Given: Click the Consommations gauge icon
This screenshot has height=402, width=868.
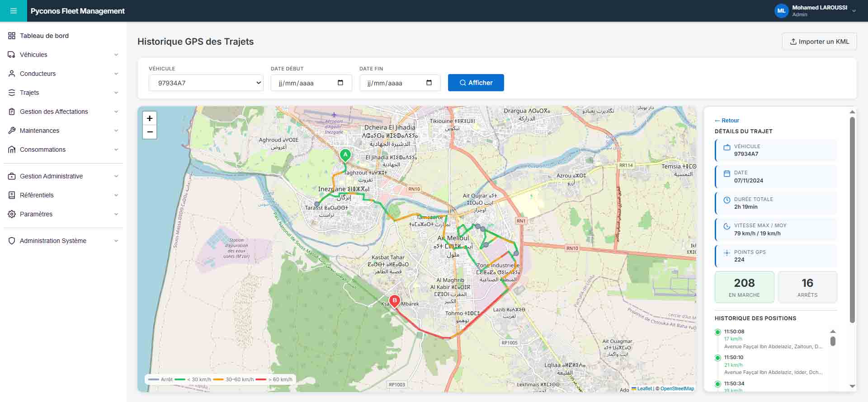Looking at the screenshot, I should 12,150.
